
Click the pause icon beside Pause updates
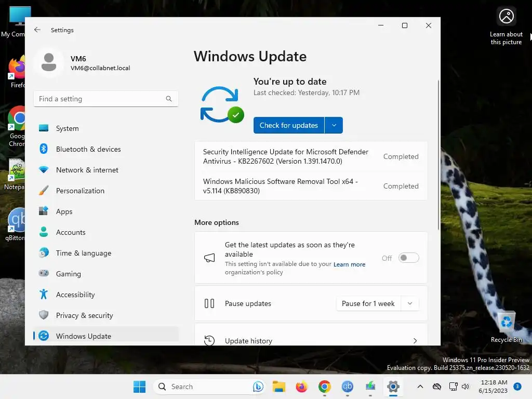(209, 303)
